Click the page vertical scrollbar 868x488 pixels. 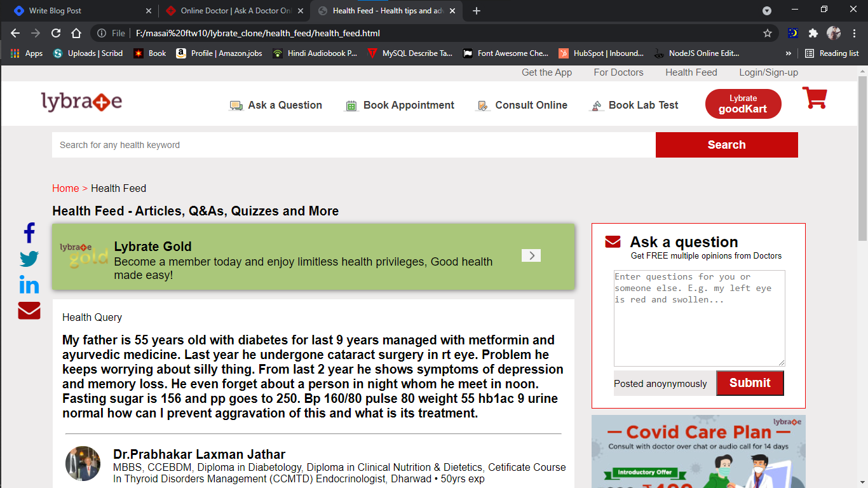tap(862, 159)
